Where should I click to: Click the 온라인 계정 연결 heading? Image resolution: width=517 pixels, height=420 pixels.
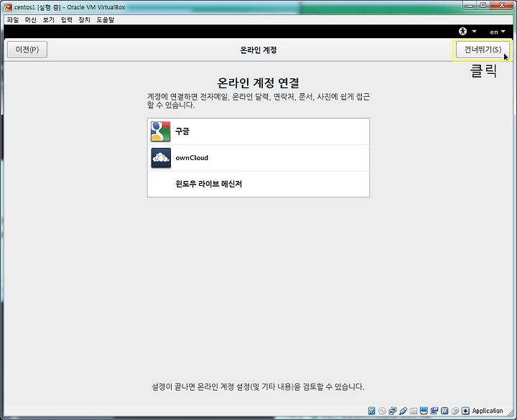coord(258,83)
